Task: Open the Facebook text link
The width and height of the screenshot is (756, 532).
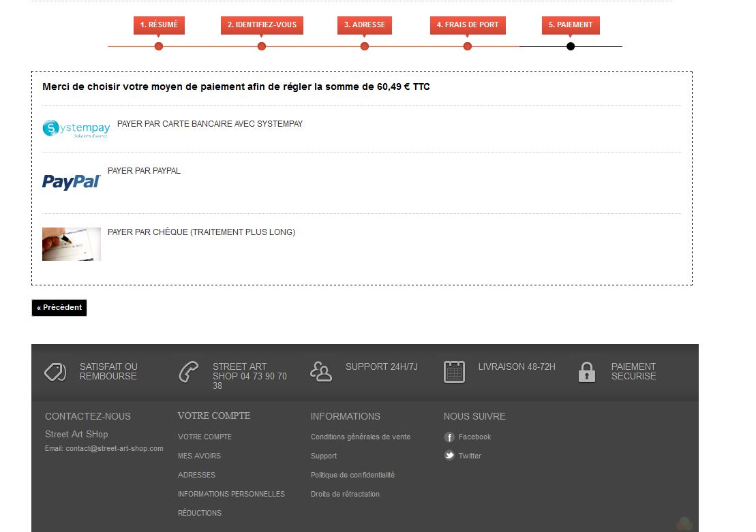Action: point(475,437)
